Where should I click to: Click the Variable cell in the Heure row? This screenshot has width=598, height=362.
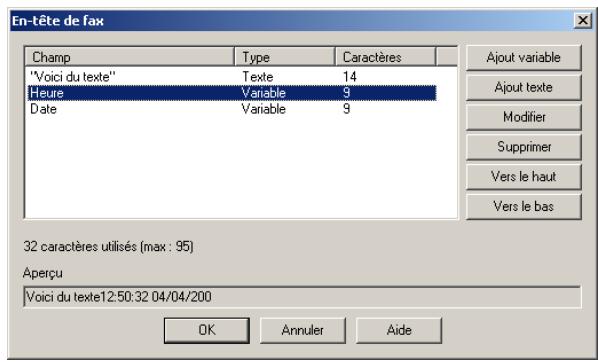(x=264, y=93)
